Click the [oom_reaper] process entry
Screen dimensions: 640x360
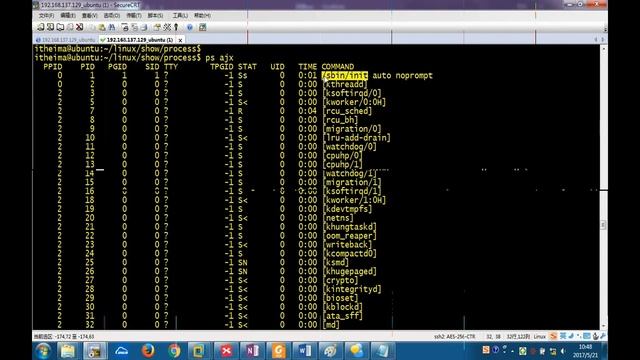[x=349, y=236]
